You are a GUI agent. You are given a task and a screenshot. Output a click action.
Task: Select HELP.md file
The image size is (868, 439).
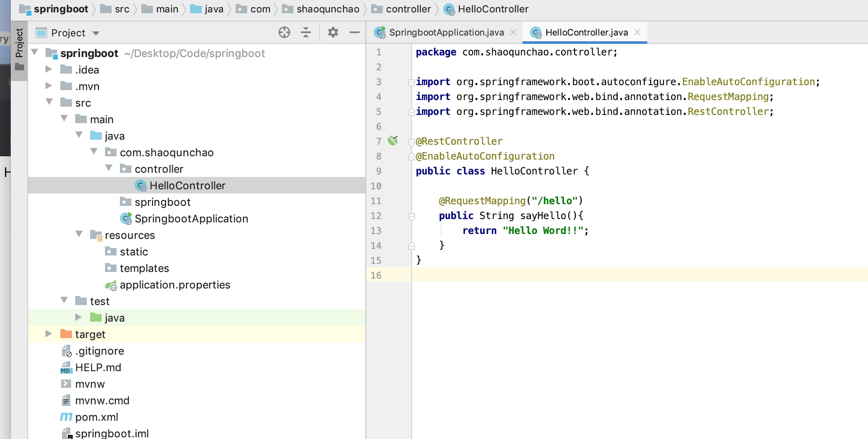(x=98, y=367)
